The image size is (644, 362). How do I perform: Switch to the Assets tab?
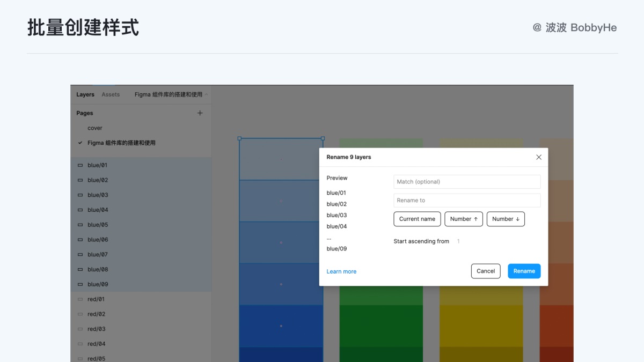[111, 94]
